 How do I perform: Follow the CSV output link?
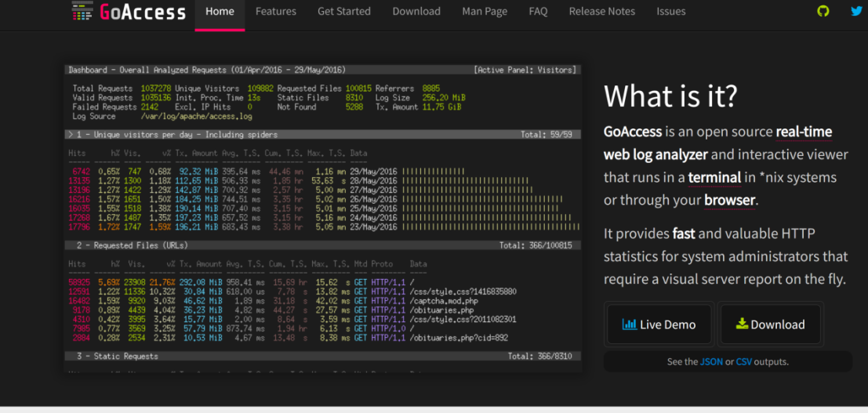click(745, 362)
